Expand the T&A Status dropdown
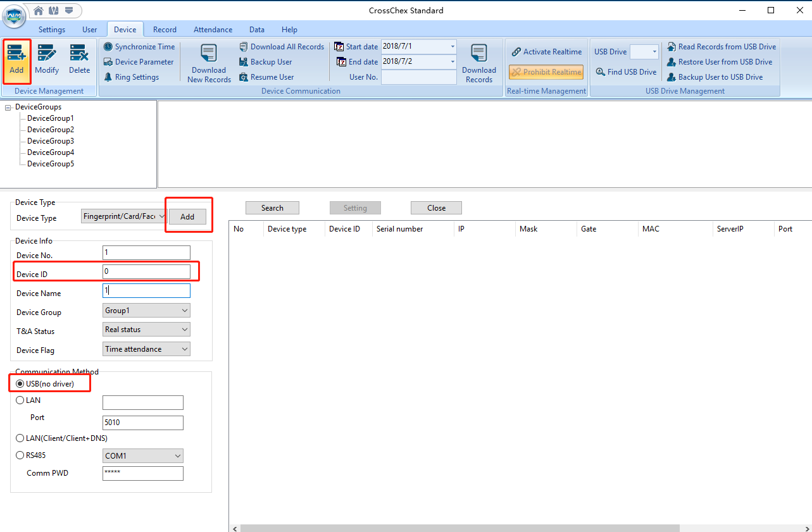The image size is (812, 532). pos(146,330)
